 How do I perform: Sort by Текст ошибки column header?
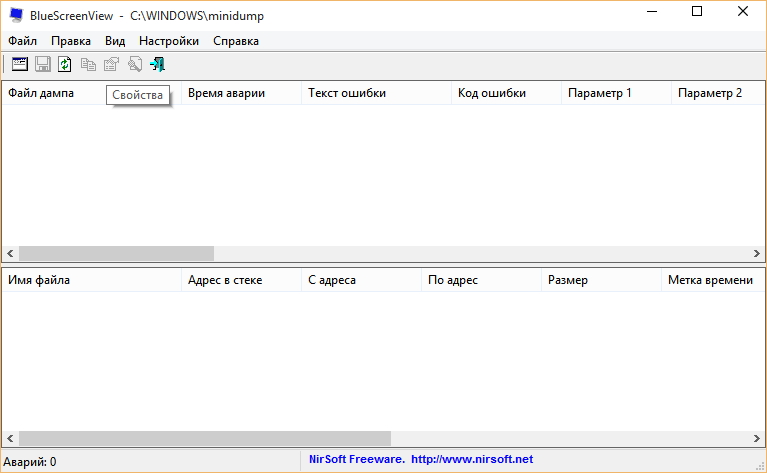pos(376,93)
